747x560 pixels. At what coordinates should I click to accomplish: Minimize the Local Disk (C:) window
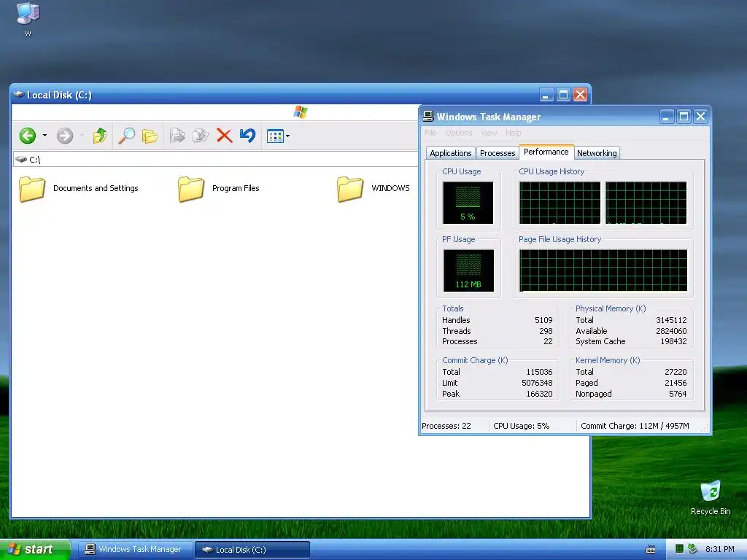[546, 95]
